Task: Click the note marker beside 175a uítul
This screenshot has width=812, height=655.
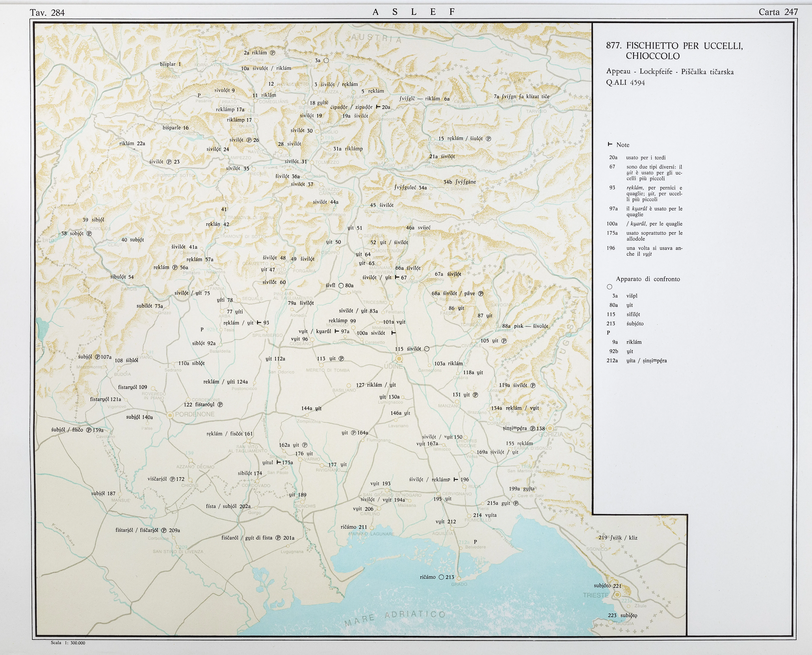Action: click(x=279, y=462)
